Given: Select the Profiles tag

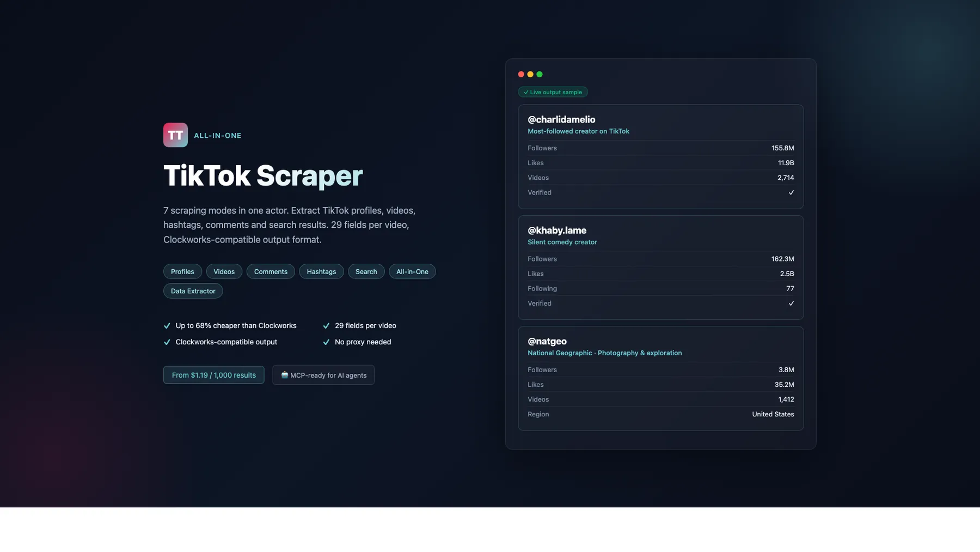Looking at the screenshot, I should (x=182, y=271).
